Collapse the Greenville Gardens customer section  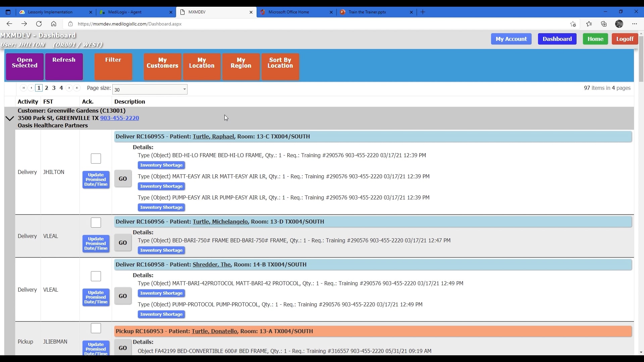(9, 118)
